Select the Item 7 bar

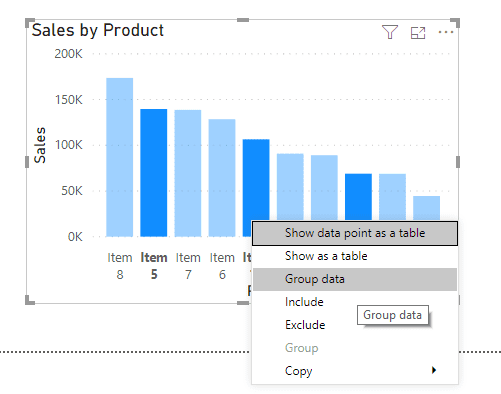click(x=188, y=173)
